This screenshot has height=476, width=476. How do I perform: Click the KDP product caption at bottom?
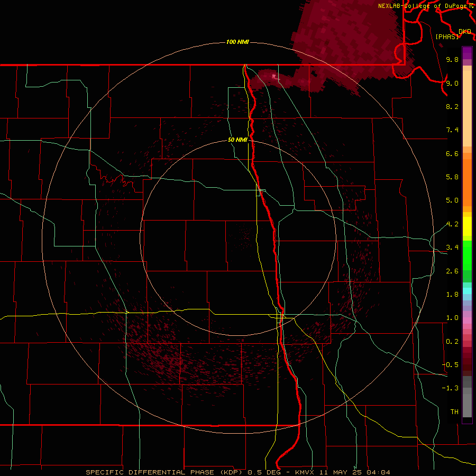[x=237, y=472]
